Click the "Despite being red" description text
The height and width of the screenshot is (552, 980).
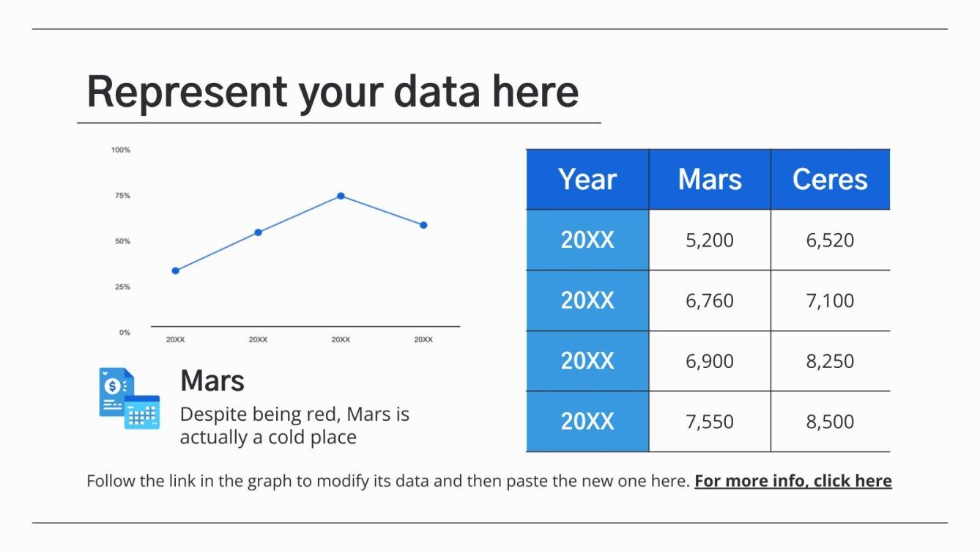[x=294, y=425]
